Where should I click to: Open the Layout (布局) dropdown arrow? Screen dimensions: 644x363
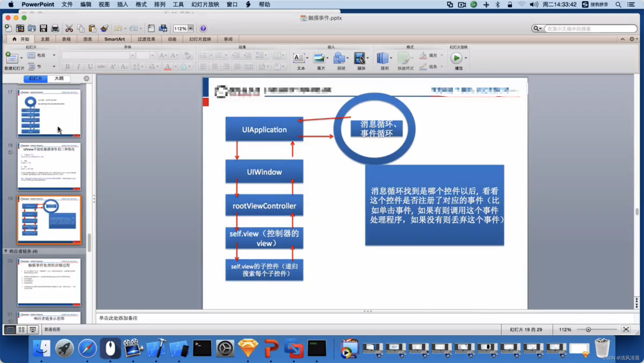(x=54, y=55)
